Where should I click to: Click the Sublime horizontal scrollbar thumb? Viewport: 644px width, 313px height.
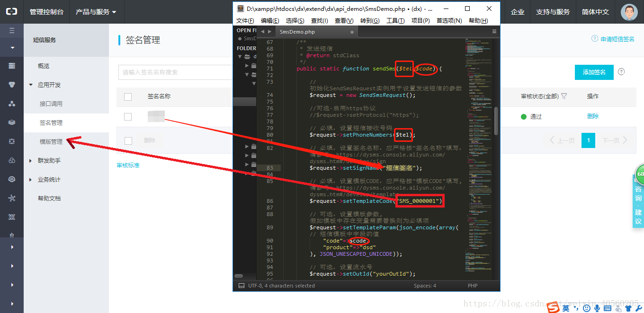[239, 276]
